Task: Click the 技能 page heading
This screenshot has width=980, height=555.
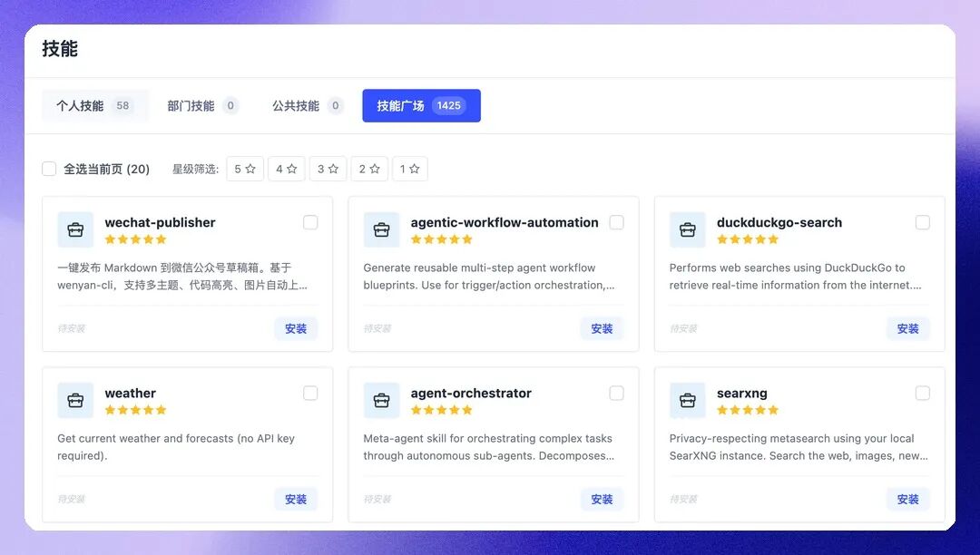Action: click(x=60, y=49)
